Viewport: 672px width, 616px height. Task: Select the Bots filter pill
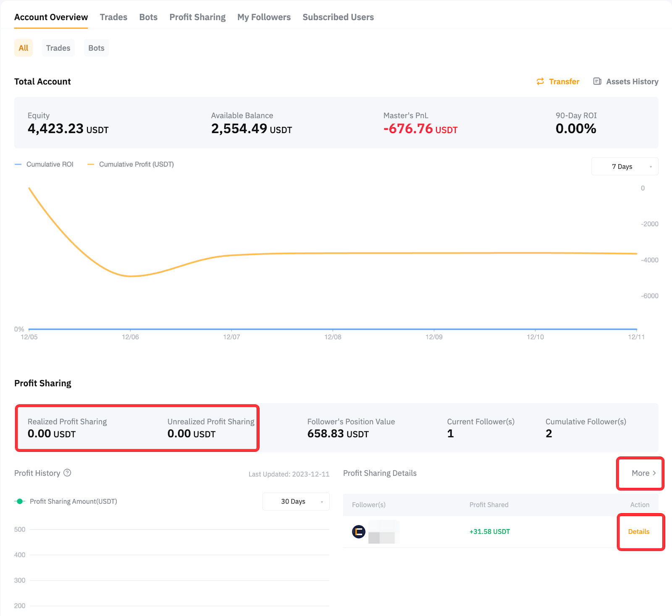click(x=96, y=48)
